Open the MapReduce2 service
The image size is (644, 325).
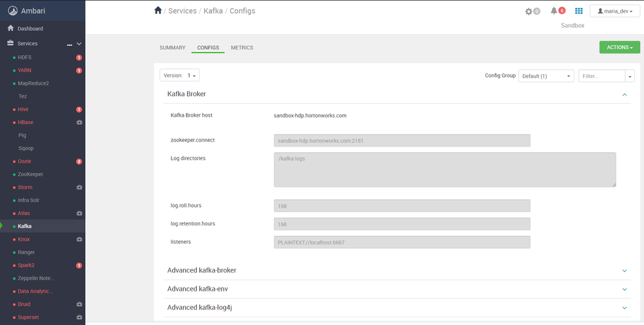tap(34, 83)
